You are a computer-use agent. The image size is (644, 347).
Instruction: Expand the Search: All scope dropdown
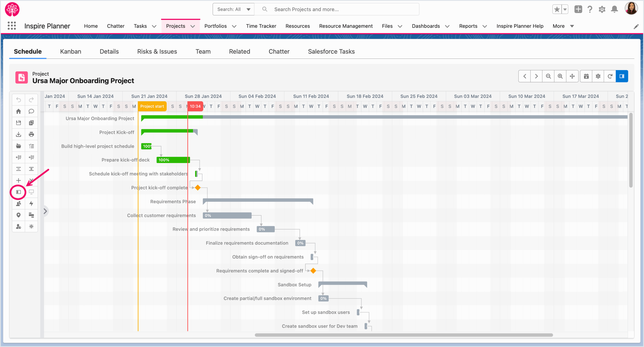coord(233,9)
